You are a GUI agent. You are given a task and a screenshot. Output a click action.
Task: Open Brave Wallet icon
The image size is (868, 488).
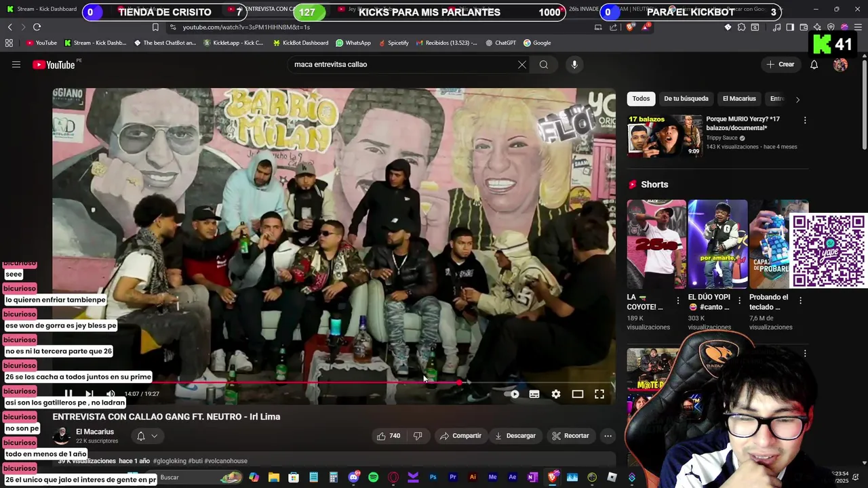click(x=804, y=27)
